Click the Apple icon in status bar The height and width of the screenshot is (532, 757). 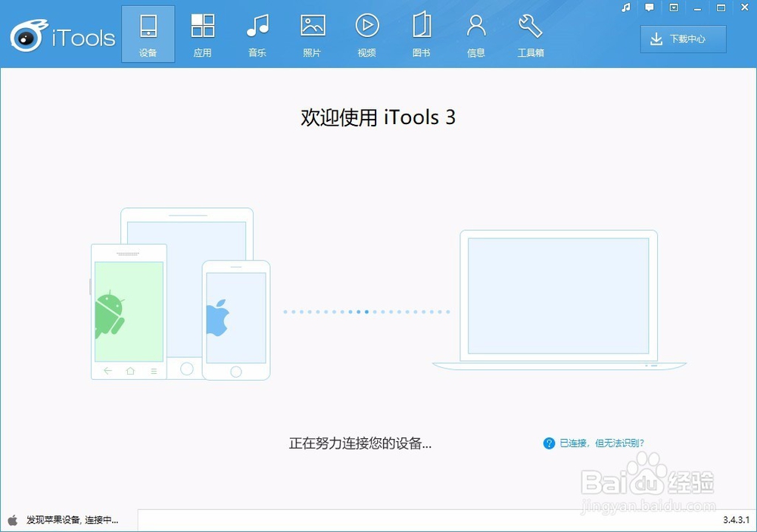tap(13, 519)
